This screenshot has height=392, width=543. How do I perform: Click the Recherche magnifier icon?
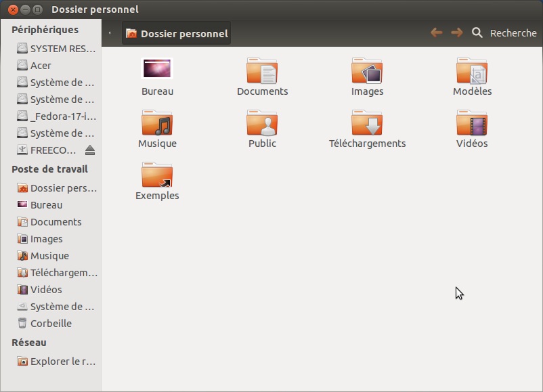[477, 33]
